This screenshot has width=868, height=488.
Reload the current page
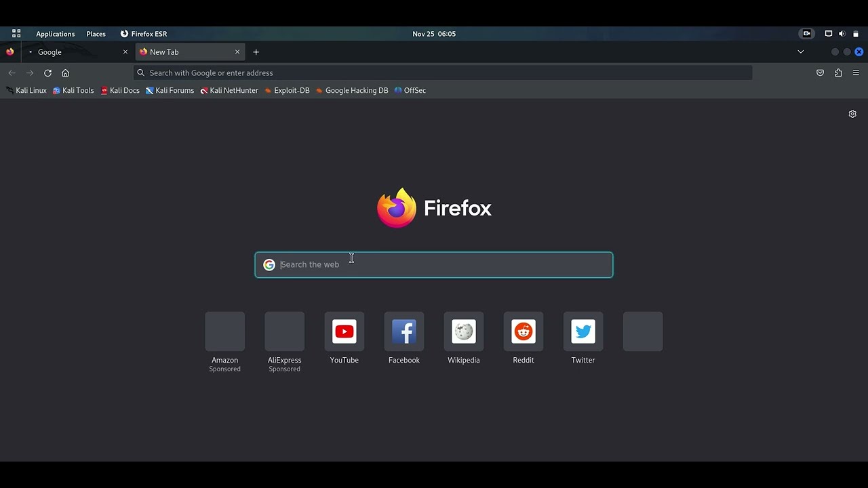(47, 73)
